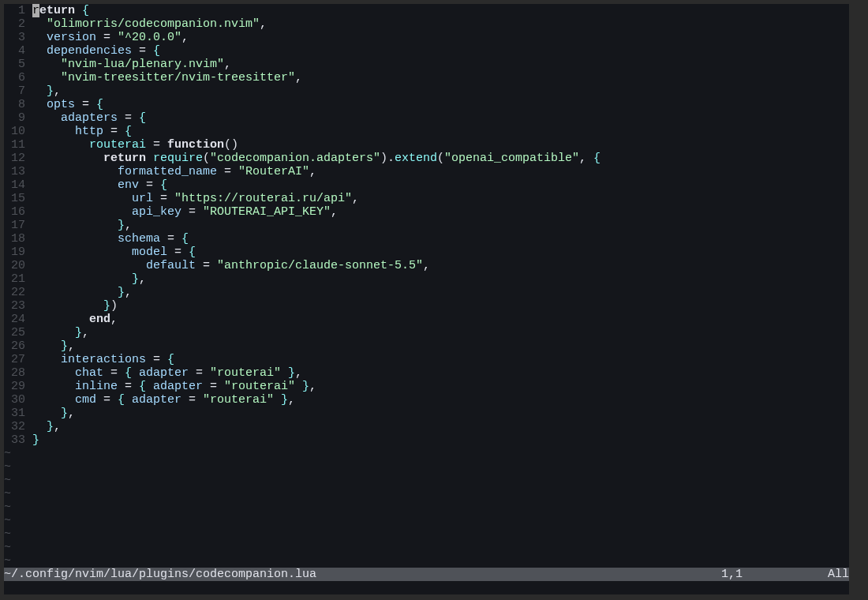Click the "adapters" key on line 9
Viewport: 868px width, 600px height.
pyautogui.click(x=89, y=117)
